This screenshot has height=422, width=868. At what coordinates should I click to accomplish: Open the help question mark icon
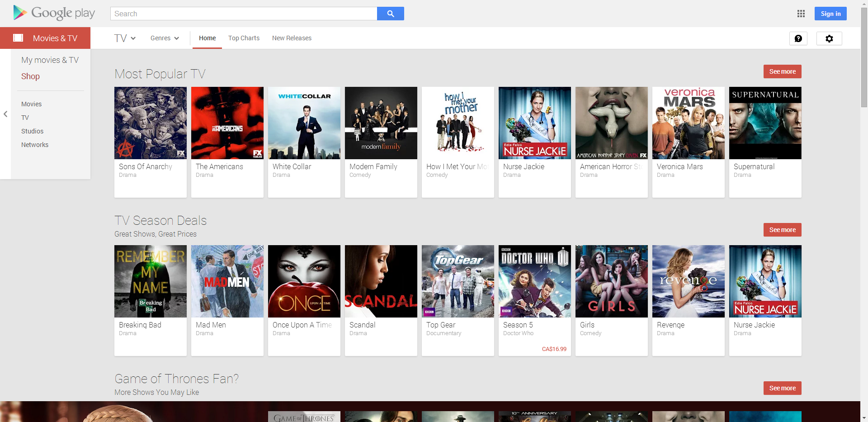tap(798, 38)
